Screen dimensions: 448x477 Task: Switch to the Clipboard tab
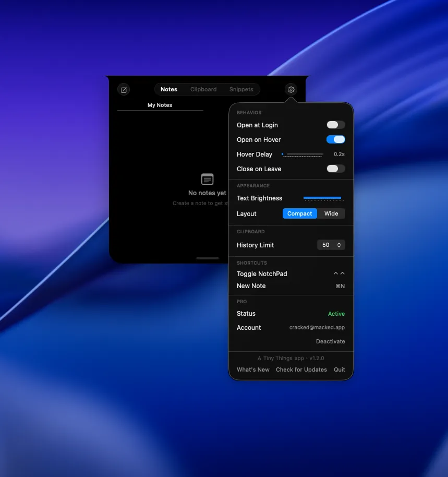pos(203,89)
